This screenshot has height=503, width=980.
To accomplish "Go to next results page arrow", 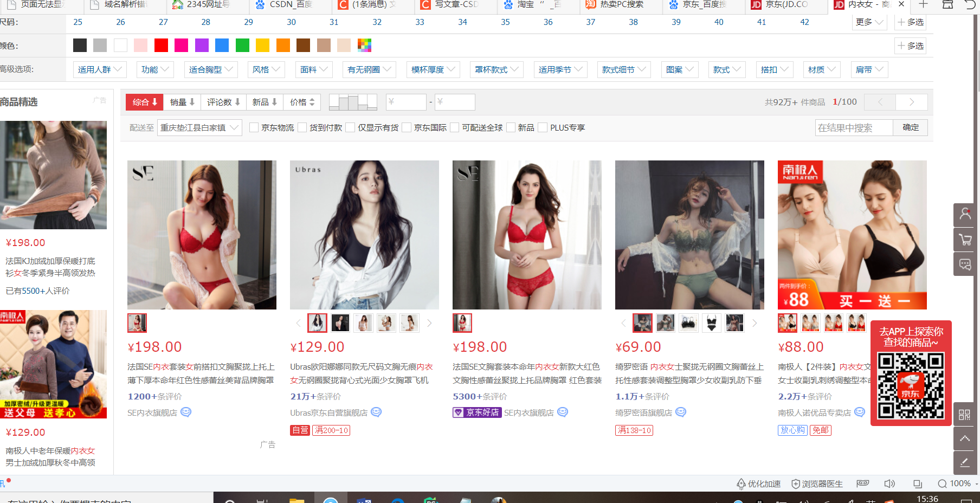I will [912, 102].
